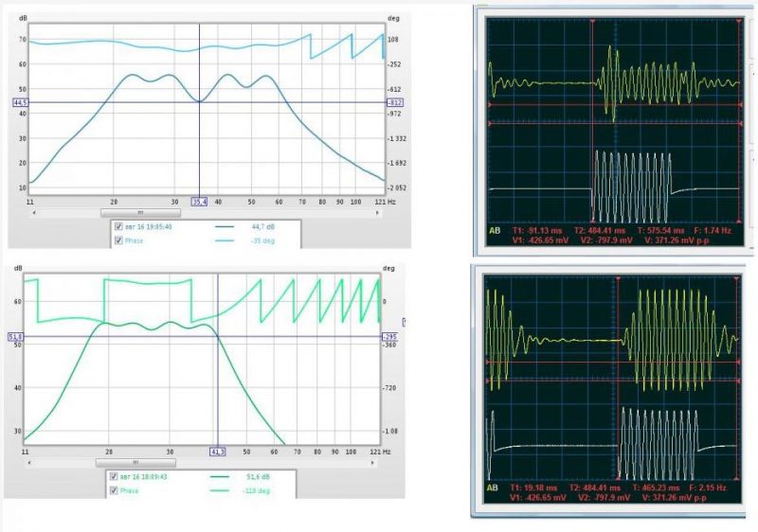Image resolution: width=758 pixels, height=532 pixels.
Task: Click the -812 phase cursor value label
Action: (394, 102)
